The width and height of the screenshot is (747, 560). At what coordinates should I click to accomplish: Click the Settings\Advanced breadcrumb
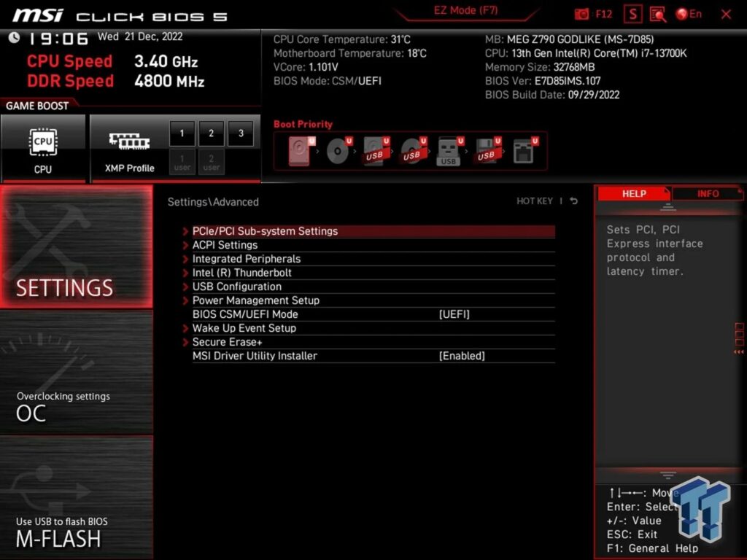tap(213, 202)
